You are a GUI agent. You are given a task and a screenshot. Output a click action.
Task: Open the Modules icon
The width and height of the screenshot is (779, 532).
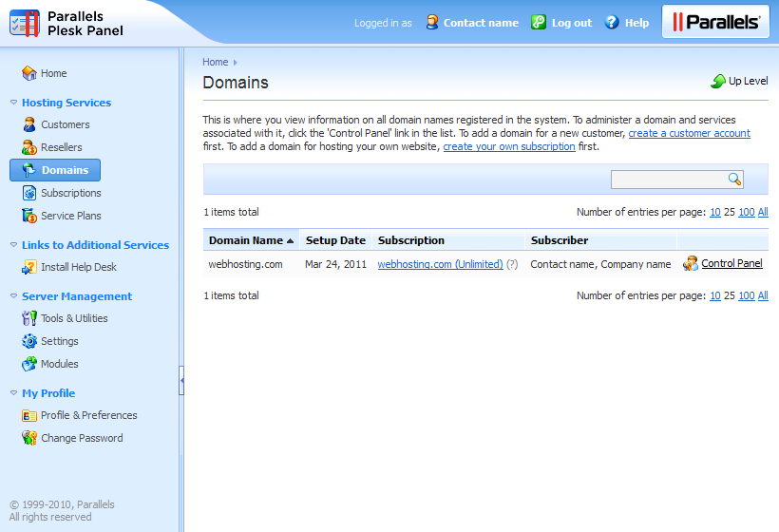click(x=29, y=364)
